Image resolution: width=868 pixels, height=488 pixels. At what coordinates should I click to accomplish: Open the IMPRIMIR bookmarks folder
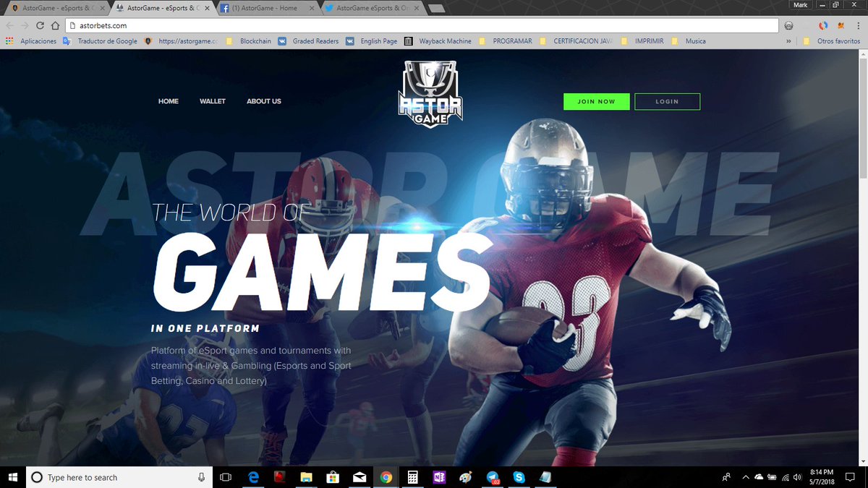(642, 41)
